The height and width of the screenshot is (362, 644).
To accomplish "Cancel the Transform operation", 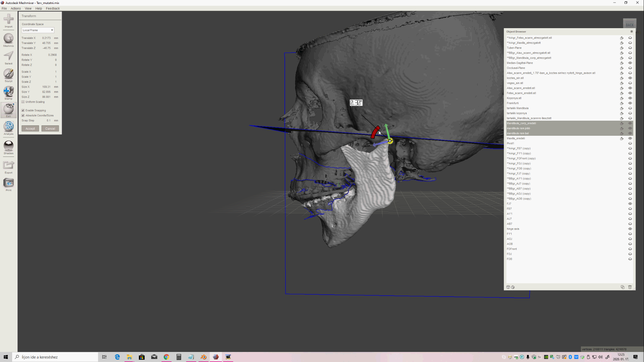I will pyautogui.click(x=50, y=129).
